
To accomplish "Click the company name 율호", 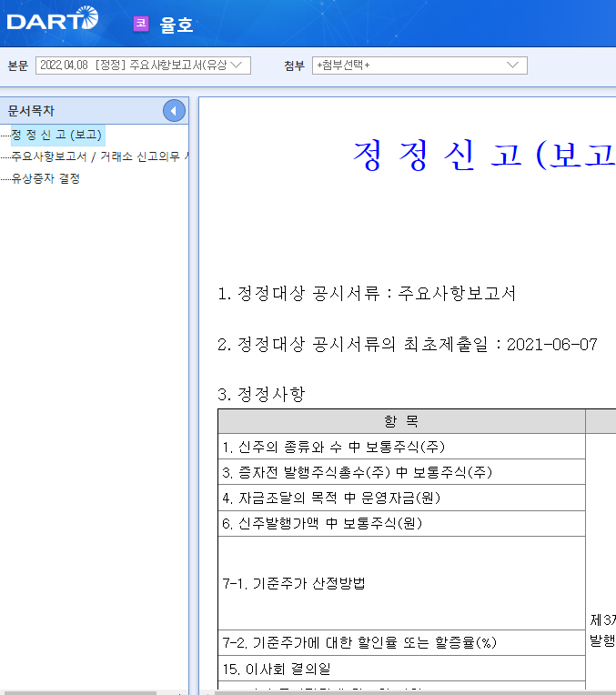I will [x=176, y=25].
